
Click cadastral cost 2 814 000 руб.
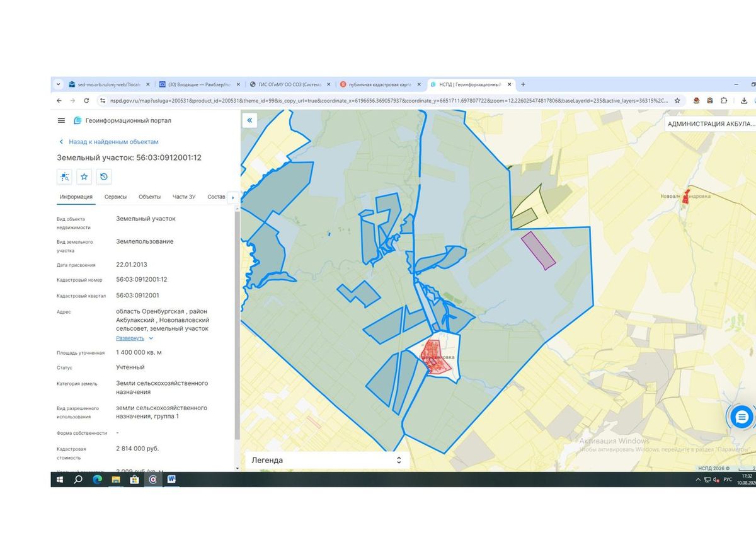[x=137, y=449]
